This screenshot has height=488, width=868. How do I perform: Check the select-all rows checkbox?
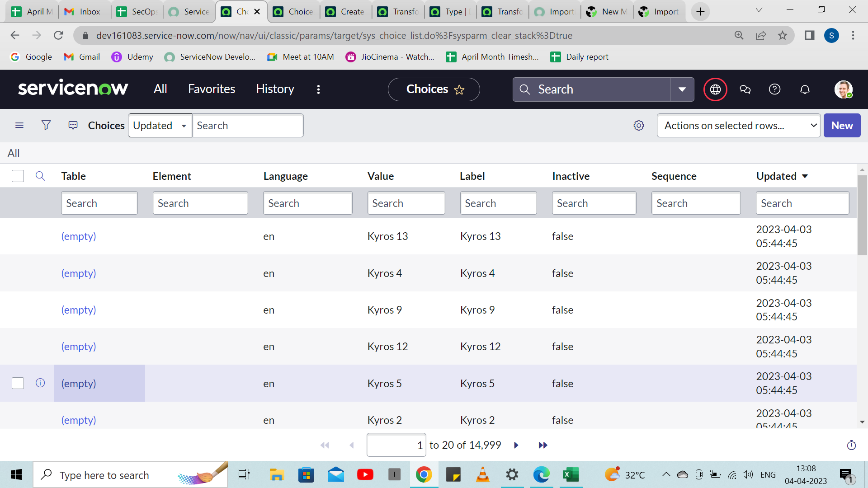[x=18, y=176]
